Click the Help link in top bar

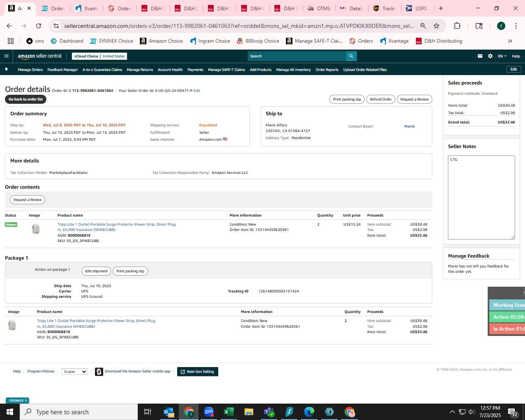pyautogui.click(x=516, y=56)
